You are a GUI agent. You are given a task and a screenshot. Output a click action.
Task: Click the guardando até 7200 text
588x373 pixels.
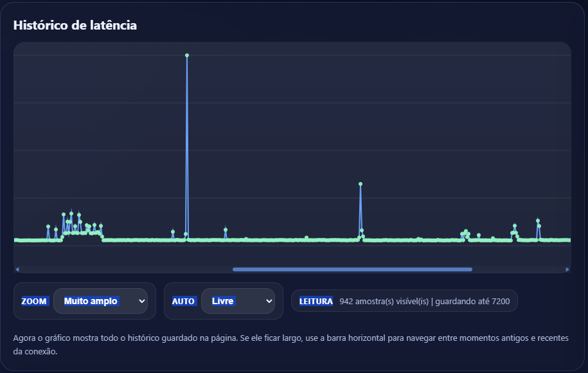point(472,301)
